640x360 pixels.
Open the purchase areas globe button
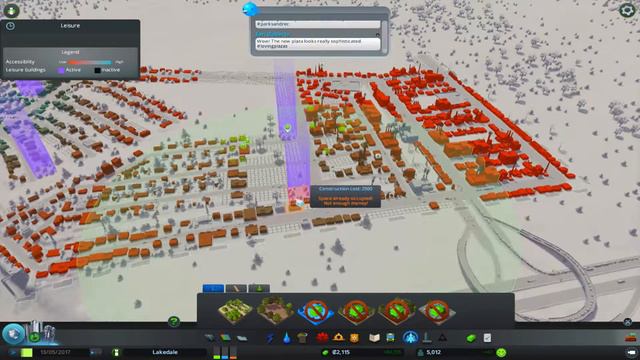(13, 333)
